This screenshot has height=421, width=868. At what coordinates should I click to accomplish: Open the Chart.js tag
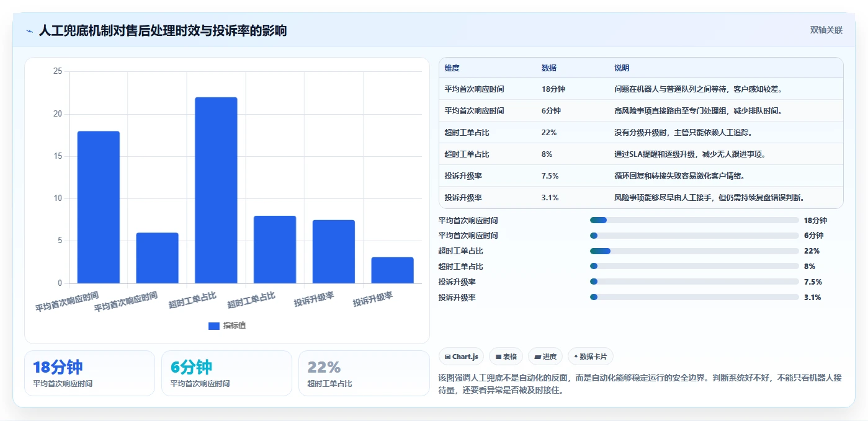click(x=461, y=357)
